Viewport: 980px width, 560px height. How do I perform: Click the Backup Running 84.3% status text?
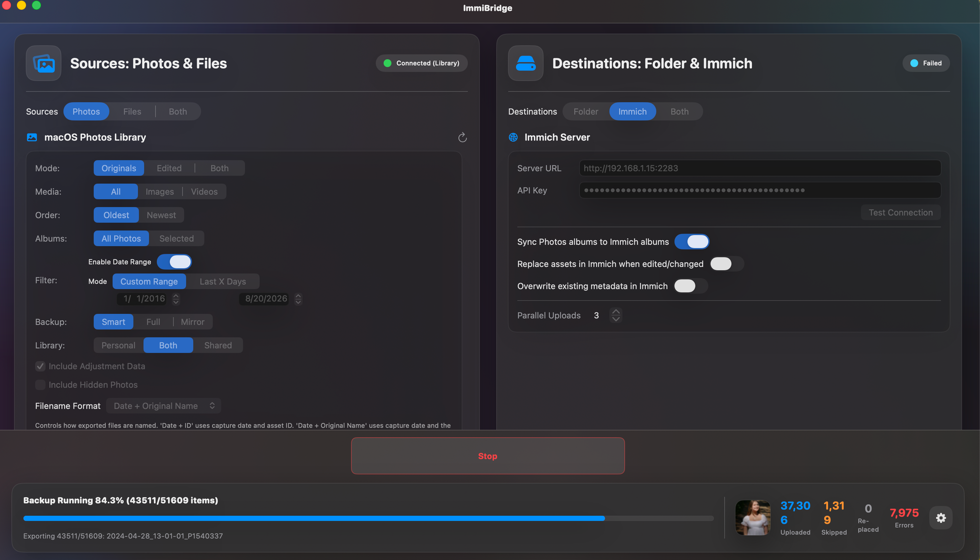(x=121, y=501)
